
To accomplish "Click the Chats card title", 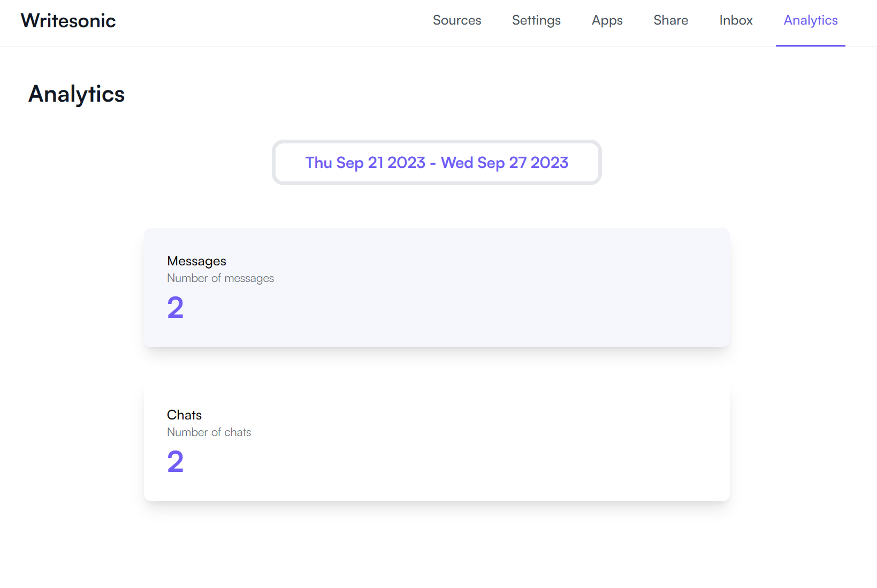I will click(184, 415).
